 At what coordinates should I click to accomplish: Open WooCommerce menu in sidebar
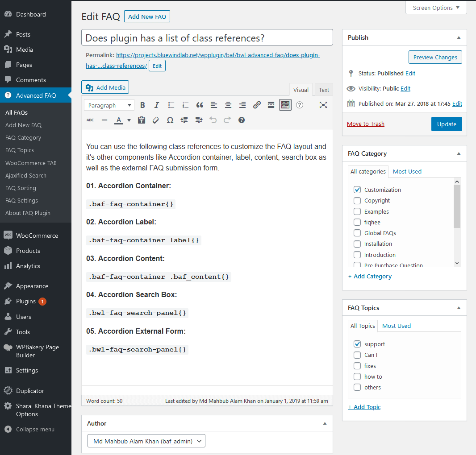tap(36, 236)
